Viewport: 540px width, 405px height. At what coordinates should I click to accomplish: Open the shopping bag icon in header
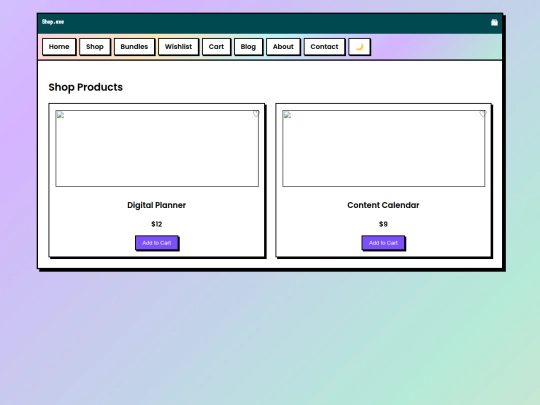494,22
